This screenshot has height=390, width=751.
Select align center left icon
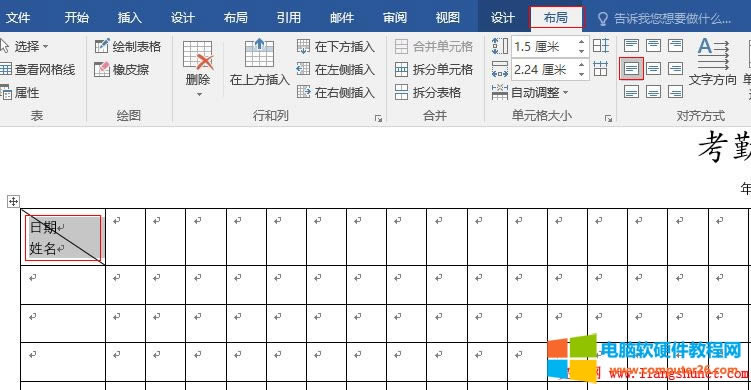pos(631,69)
